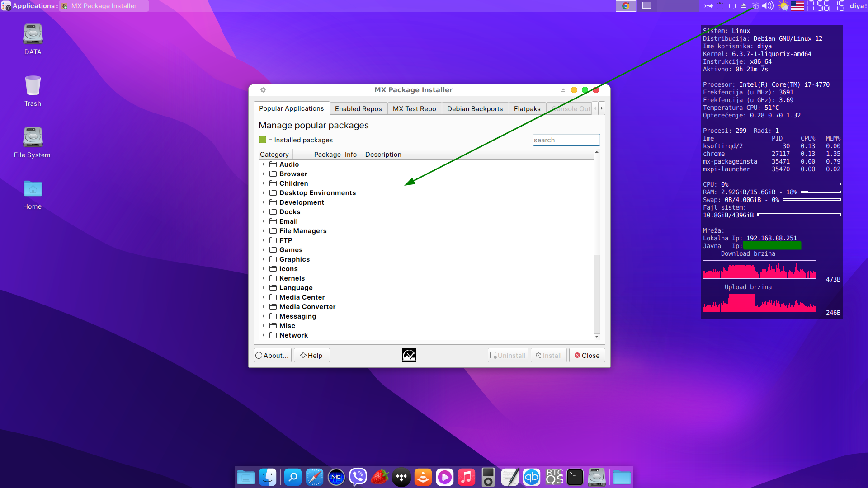The height and width of the screenshot is (488, 868).
Task: Open qBittorrent from the dock
Action: point(532,477)
